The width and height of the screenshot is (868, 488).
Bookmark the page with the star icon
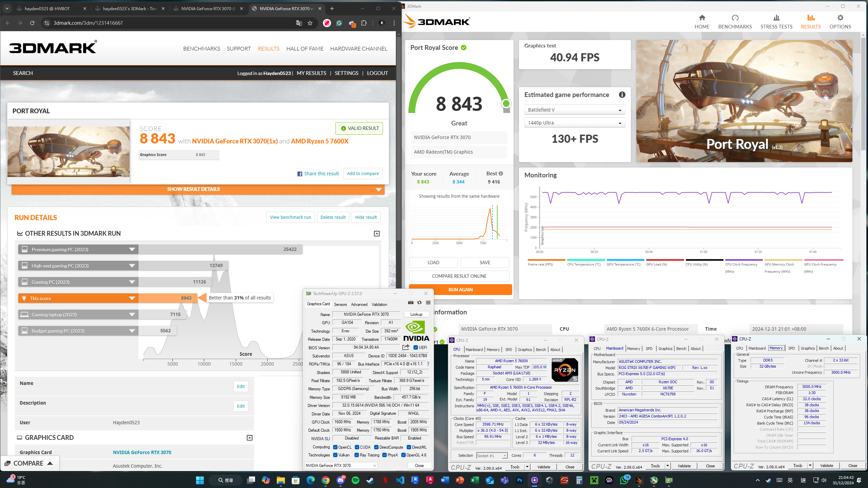(310, 23)
